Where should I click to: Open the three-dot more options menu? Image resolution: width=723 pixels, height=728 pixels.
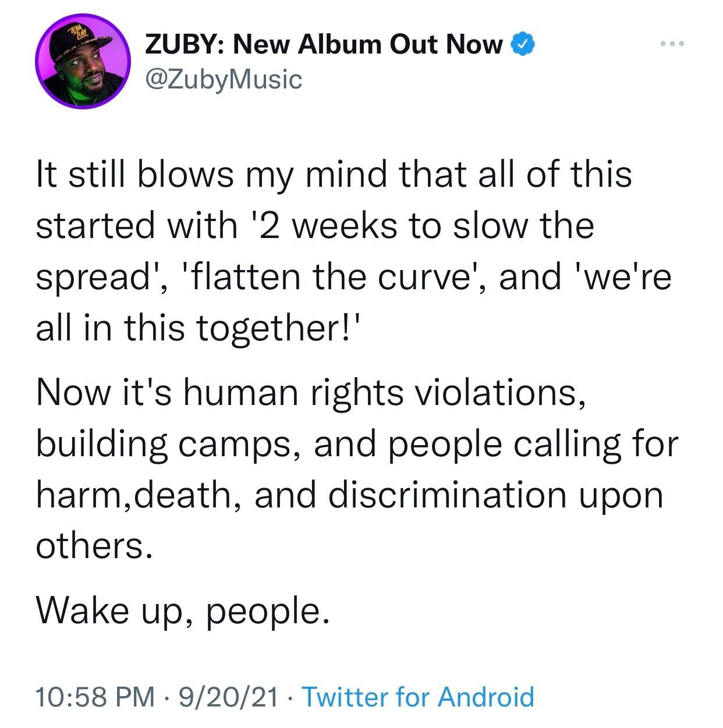click(674, 44)
